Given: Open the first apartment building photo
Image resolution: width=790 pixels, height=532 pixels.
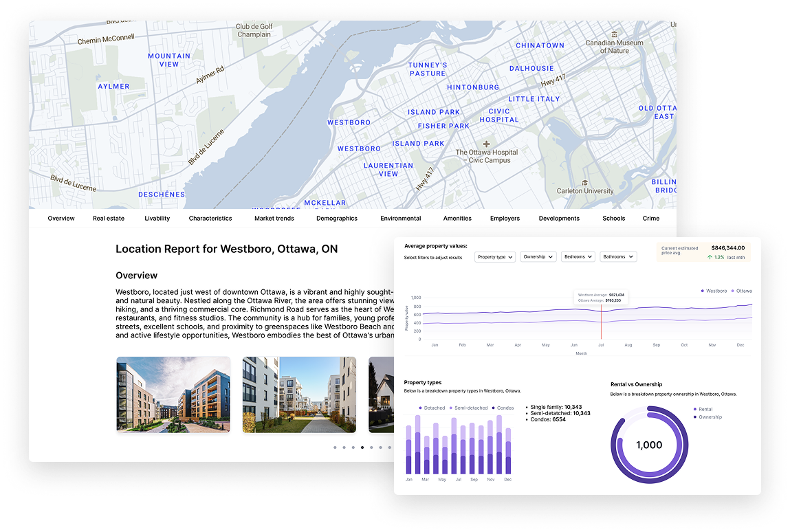Looking at the screenshot, I should (x=173, y=395).
